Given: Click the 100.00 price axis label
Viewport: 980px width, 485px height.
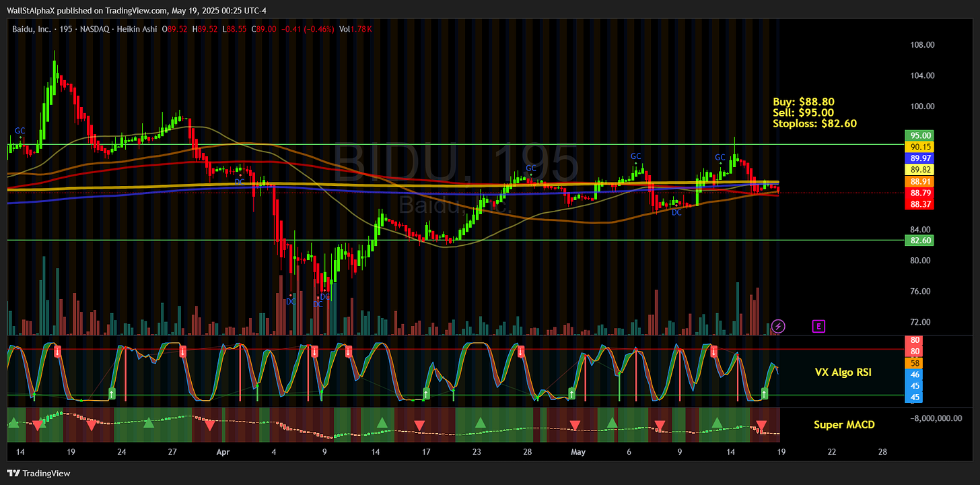Looking at the screenshot, I should 922,106.
